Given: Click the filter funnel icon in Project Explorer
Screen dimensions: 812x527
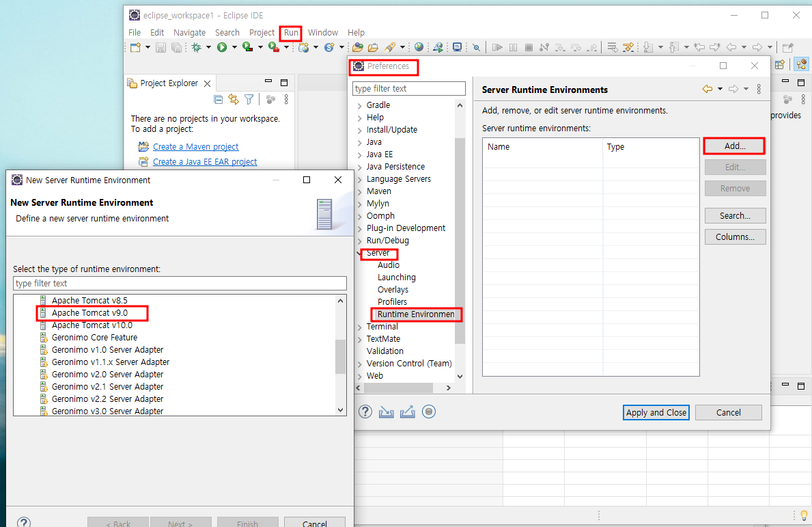Looking at the screenshot, I should pyautogui.click(x=249, y=100).
